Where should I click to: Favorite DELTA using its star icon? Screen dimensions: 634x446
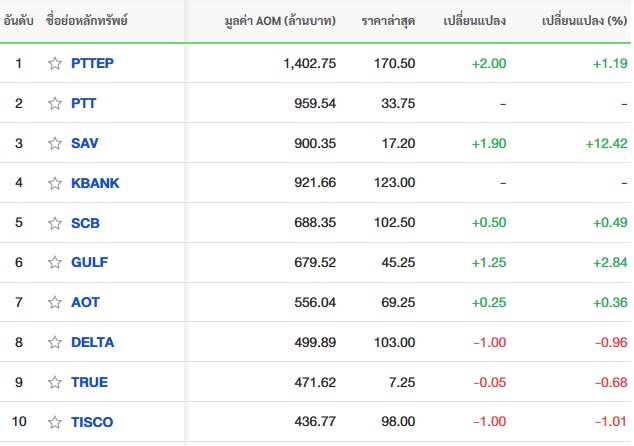click(x=55, y=342)
